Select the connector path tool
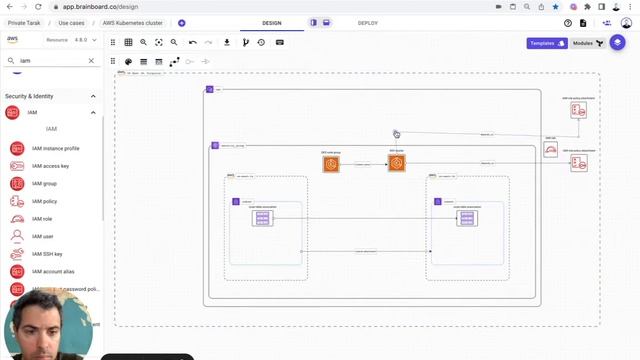Image resolution: width=640 pixels, height=360 pixels. (174, 62)
